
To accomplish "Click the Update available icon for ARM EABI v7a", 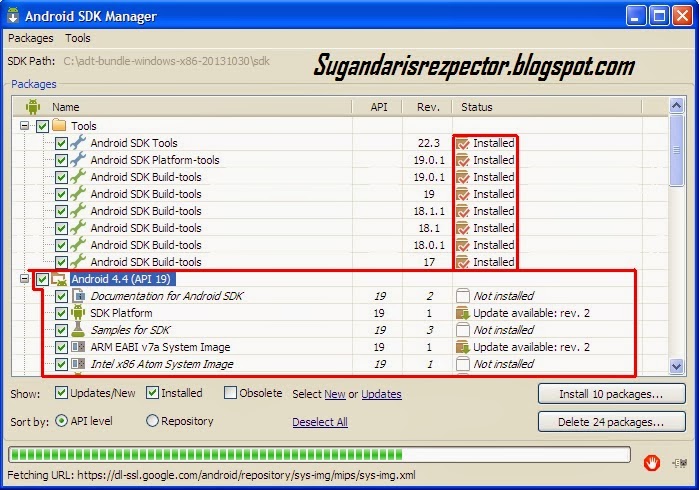I will [x=463, y=347].
